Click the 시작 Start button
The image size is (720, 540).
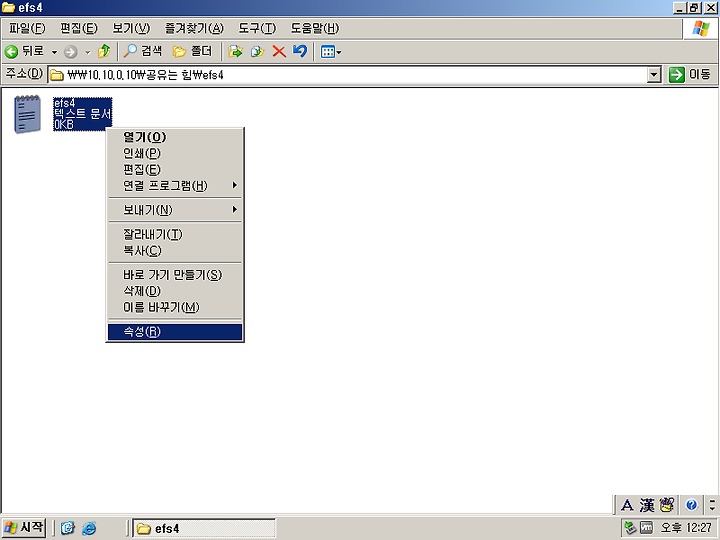pos(23,527)
